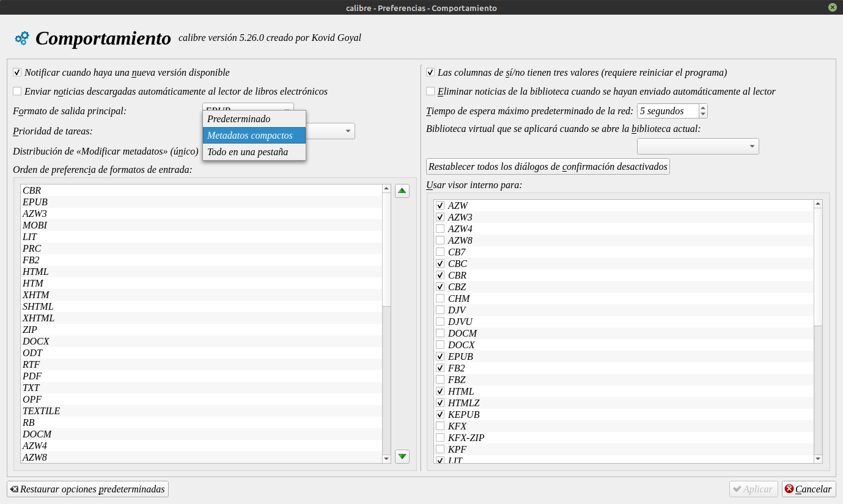Select OPF in the input format order list
Image resolution: width=843 pixels, height=504 pixels.
point(201,400)
